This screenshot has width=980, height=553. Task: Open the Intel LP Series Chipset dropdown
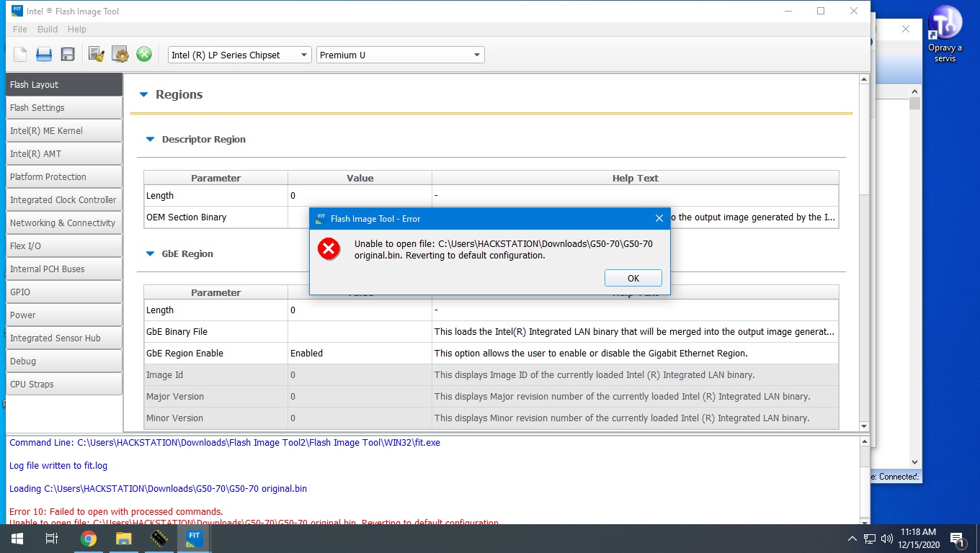[239, 55]
